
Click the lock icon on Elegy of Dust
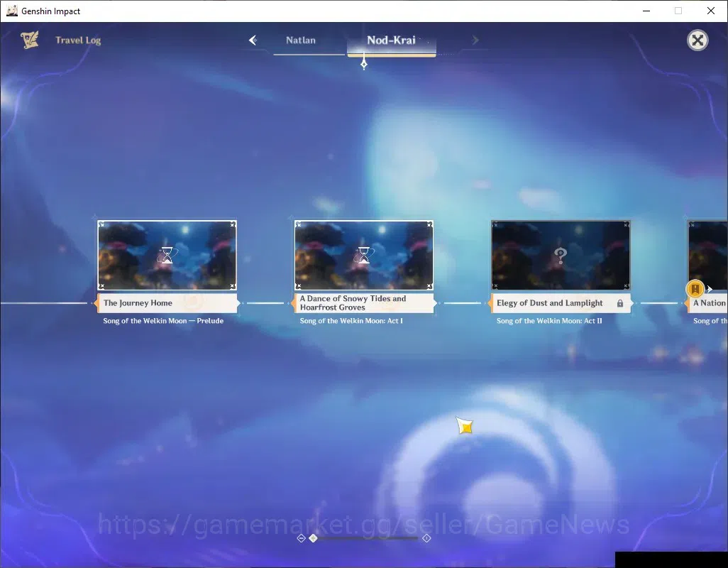click(x=620, y=303)
